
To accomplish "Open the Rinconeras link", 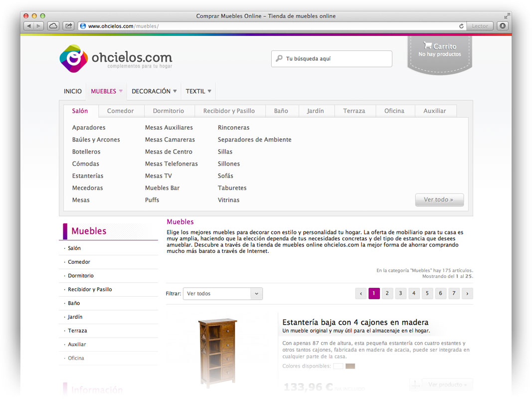I will click(x=233, y=128).
